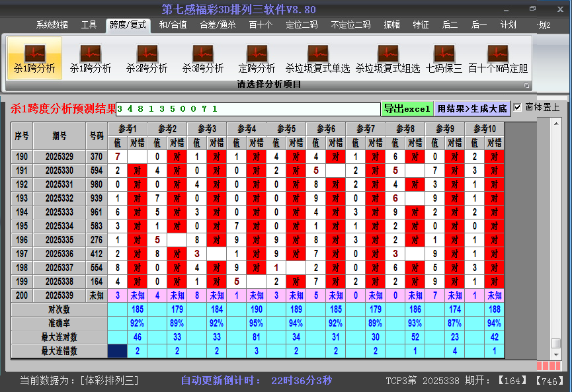
Task: Switch to the 和/合值 tab
Action: click(x=173, y=25)
